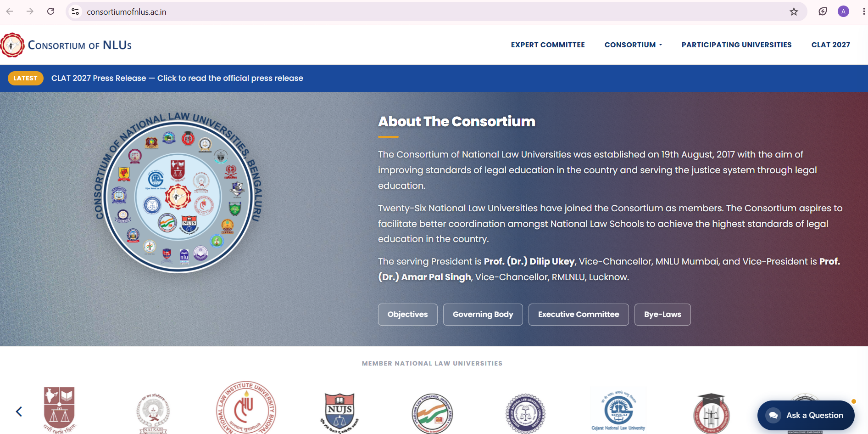Viewport: 868px width, 434px height.
Task: Reload the page with the refresh icon
Action: coord(51,11)
